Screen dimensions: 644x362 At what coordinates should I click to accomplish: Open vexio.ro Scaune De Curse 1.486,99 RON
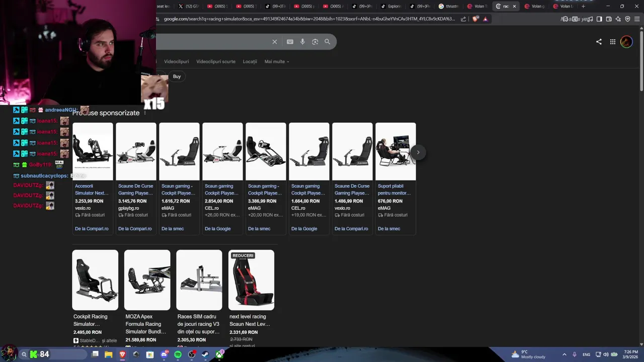(x=352, y=178)
